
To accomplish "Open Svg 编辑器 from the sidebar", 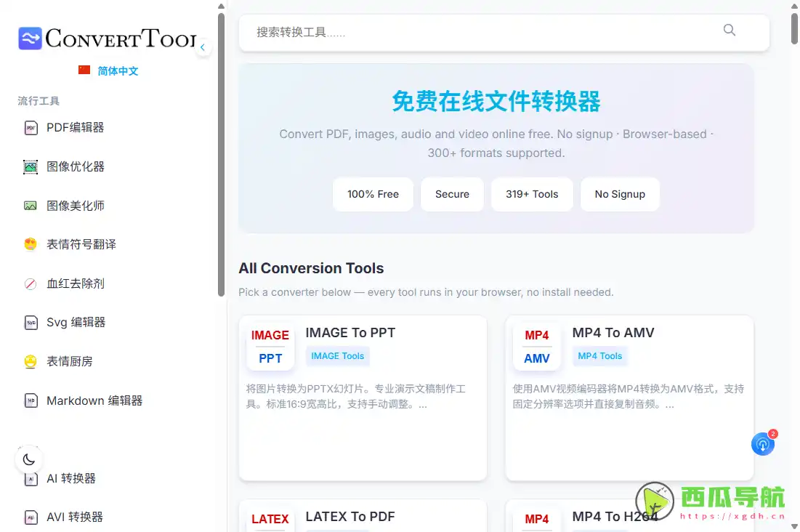I will coord(76,323).
